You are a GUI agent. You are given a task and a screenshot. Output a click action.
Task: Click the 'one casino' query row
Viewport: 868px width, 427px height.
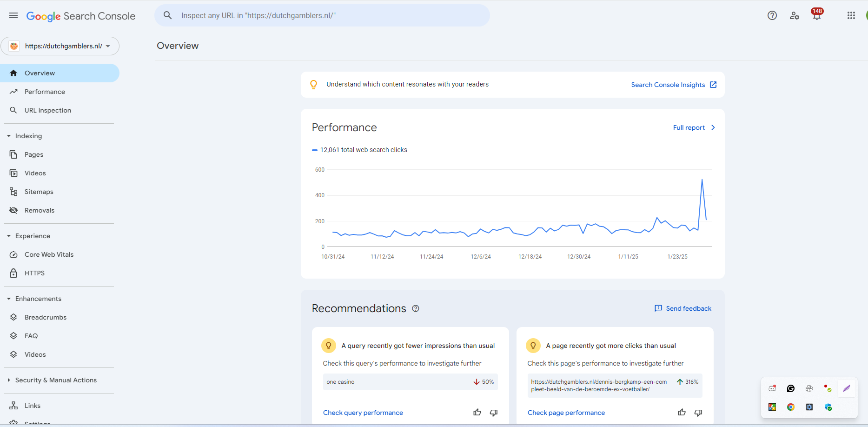(410, 382)
